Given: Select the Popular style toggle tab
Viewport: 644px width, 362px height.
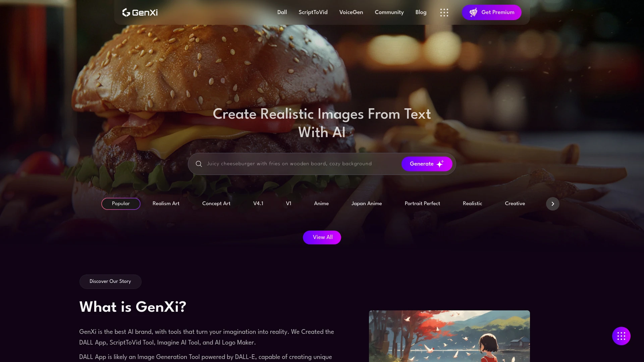Looking at the screenshot, I should [121, 203].
